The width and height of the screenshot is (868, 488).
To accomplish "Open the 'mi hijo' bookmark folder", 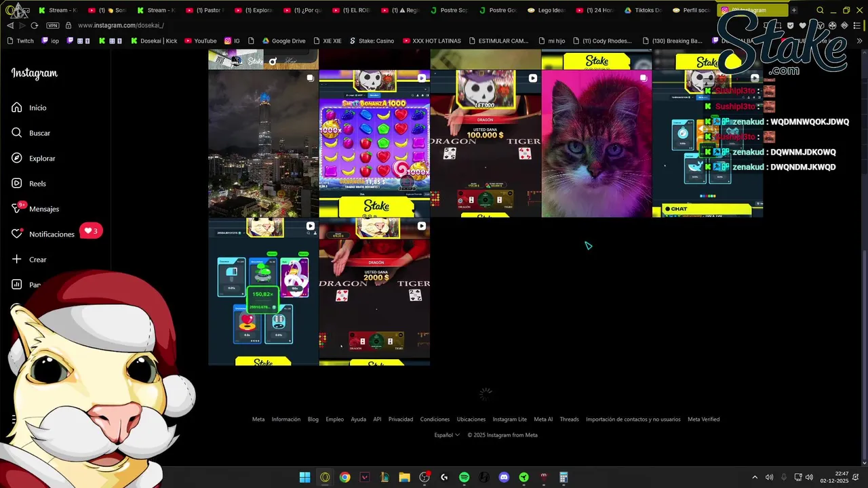I will tap(551, 41).
